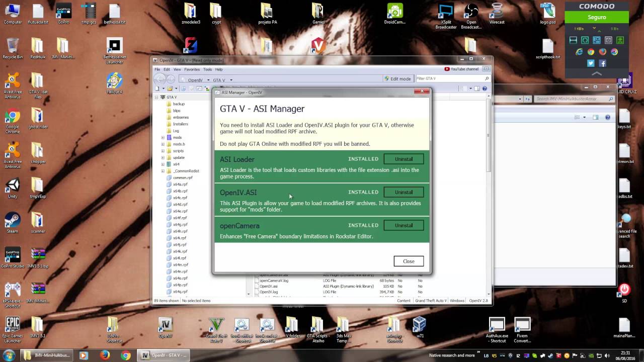644x362 pixels.
Task: Click the Twitter icon in Comodo widget
Action: (591, 63)
